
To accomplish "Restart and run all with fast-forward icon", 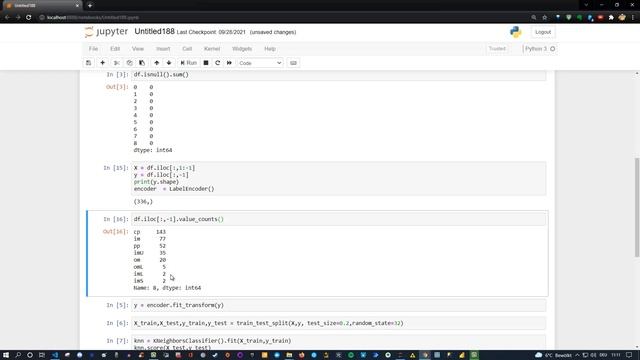I will point(229,63).
